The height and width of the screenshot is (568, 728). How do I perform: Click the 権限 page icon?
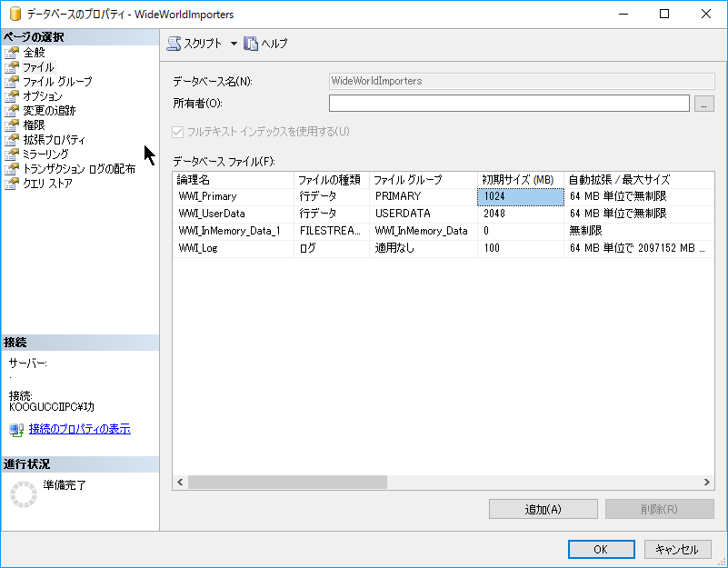[12, 125]
